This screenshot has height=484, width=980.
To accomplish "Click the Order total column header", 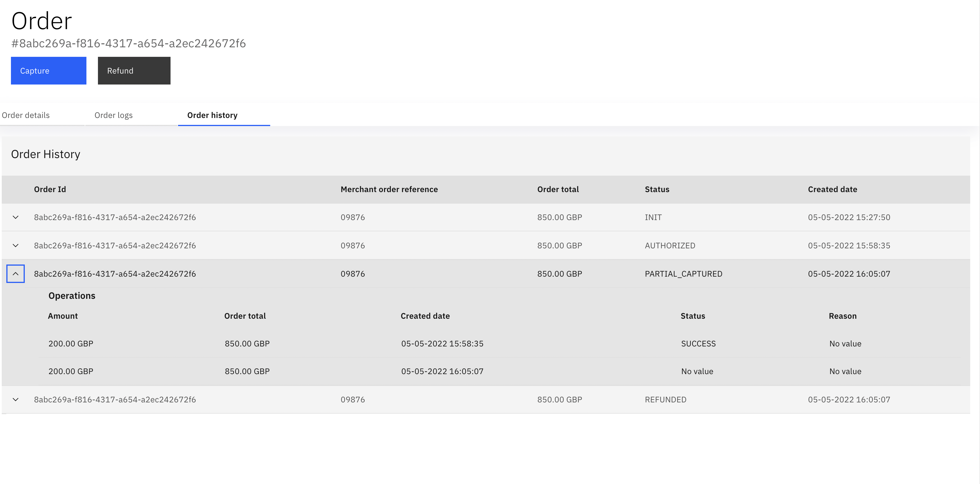I will tap(558, 189).
